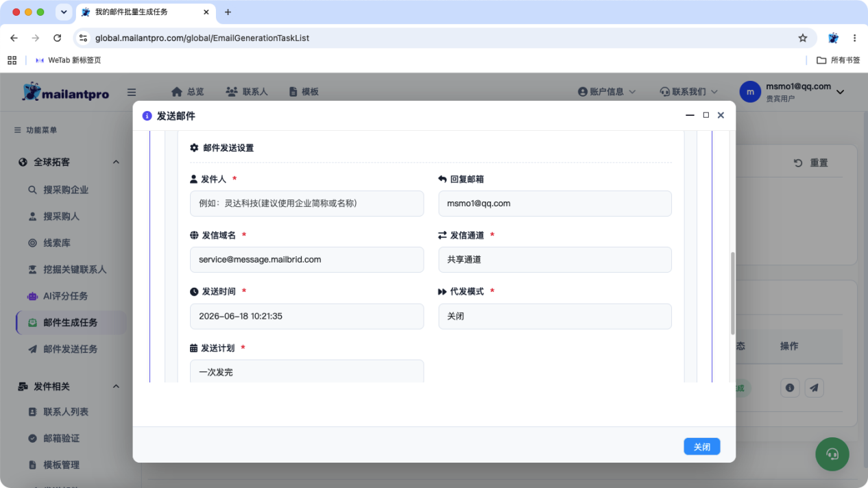868x488 pixels.
Task: Open a new browser tab
Action: (x=228, y=12)
